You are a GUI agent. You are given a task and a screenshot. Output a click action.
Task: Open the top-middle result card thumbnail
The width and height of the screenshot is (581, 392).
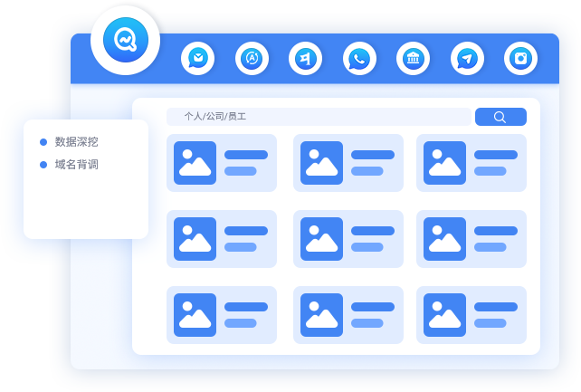321,163
